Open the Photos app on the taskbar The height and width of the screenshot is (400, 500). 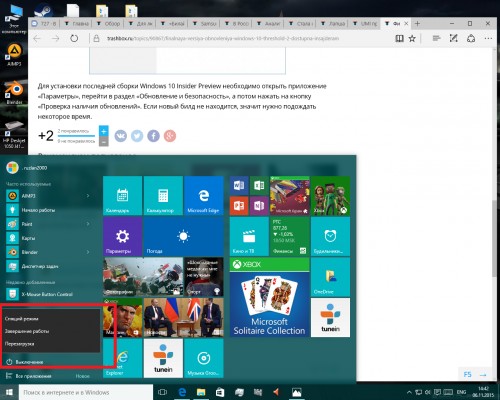coord(296,392)
